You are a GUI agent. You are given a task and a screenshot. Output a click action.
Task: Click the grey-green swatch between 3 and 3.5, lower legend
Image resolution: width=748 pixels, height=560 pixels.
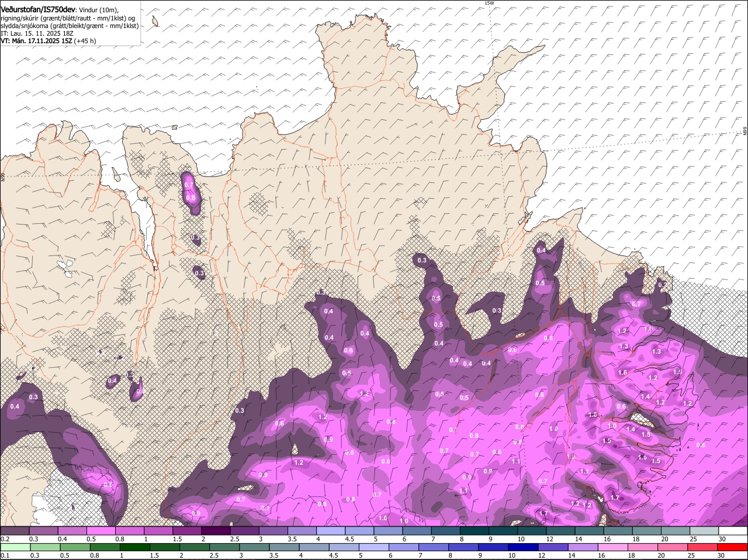(254, 547)
